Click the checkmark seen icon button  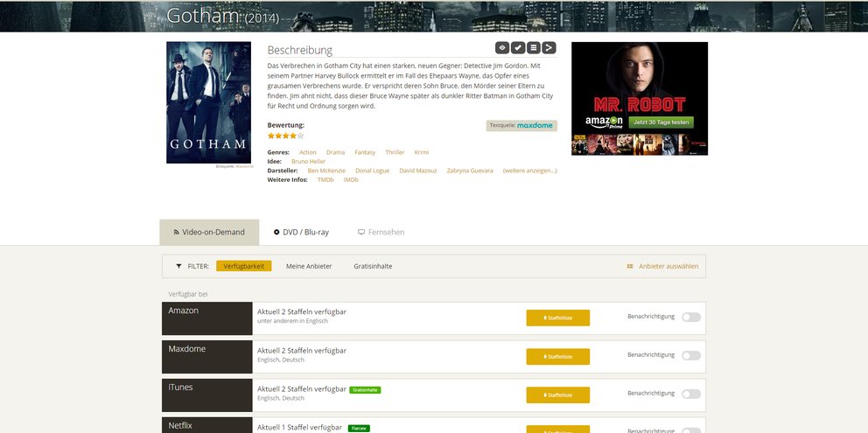point(518,48)
